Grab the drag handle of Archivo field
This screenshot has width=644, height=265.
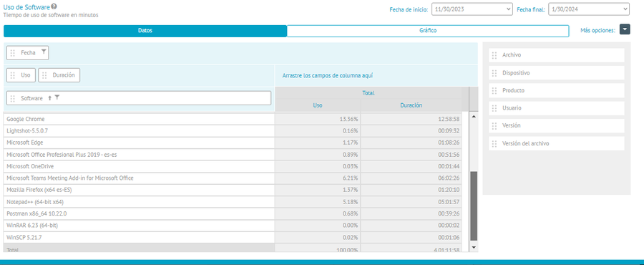pyautogui.click(x=494, y=55)
